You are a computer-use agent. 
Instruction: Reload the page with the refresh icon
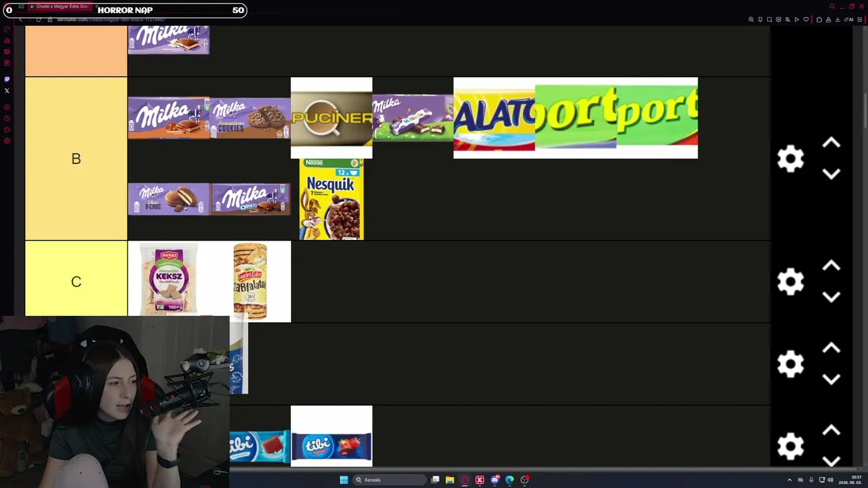point(39,20)
